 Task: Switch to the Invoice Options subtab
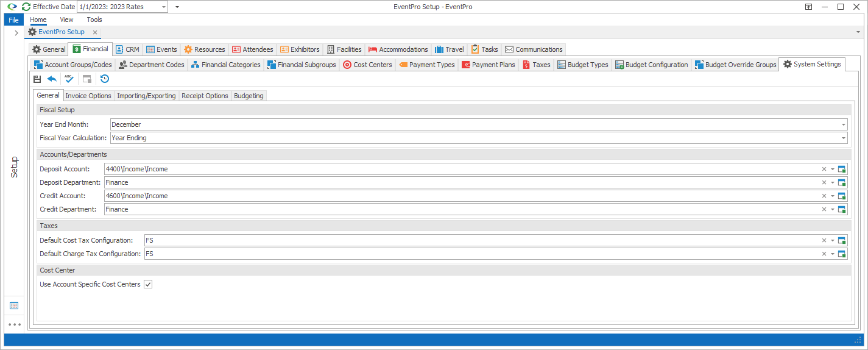pos(88,96)
